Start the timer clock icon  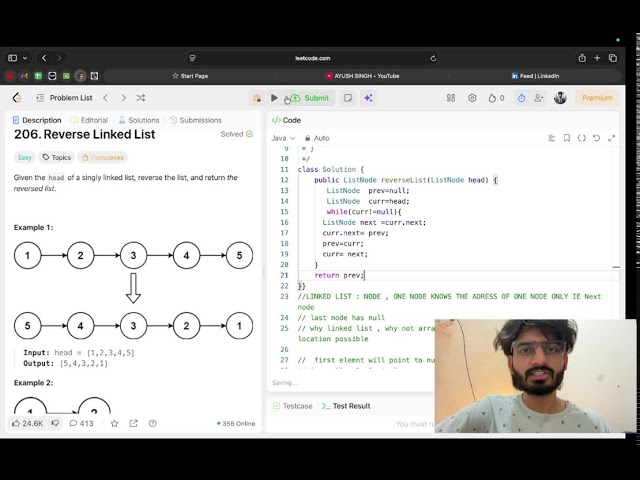(x=521, y=98)
